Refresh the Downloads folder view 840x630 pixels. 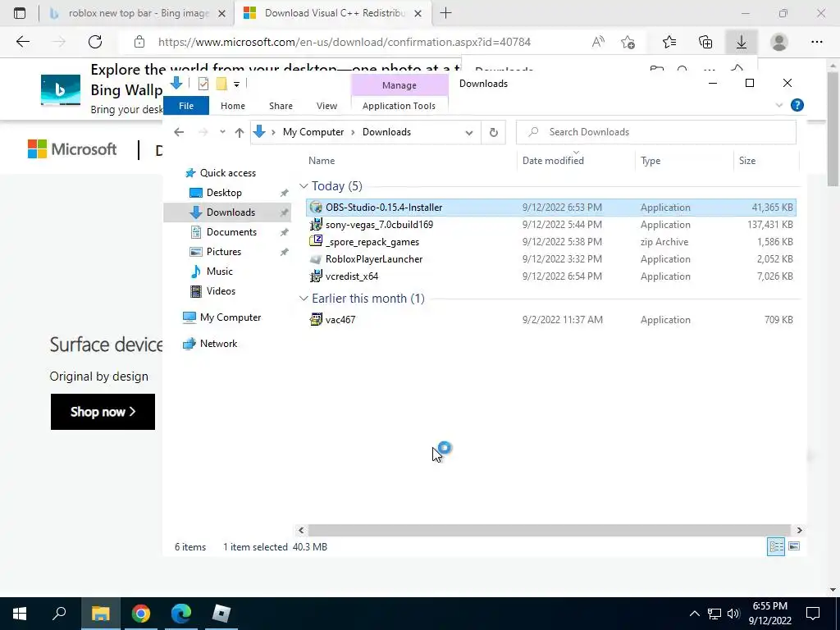[x=493, y=132]
